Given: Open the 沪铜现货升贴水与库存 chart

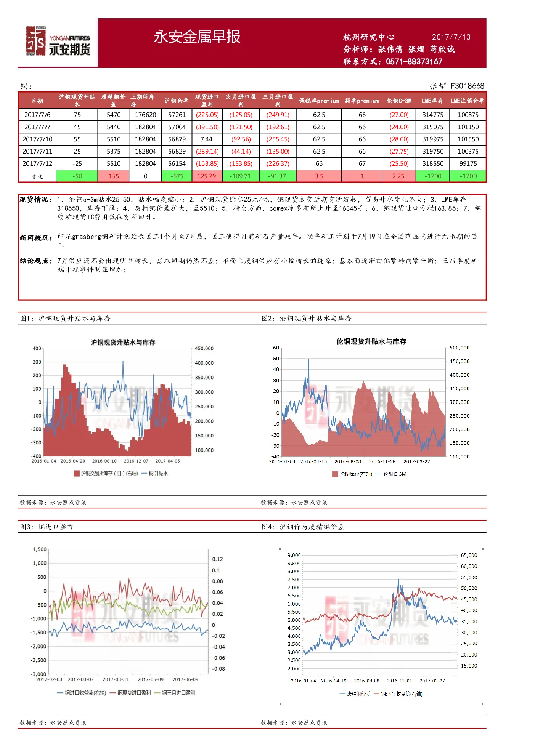Looking at the screenshot, I should [123, 407].
